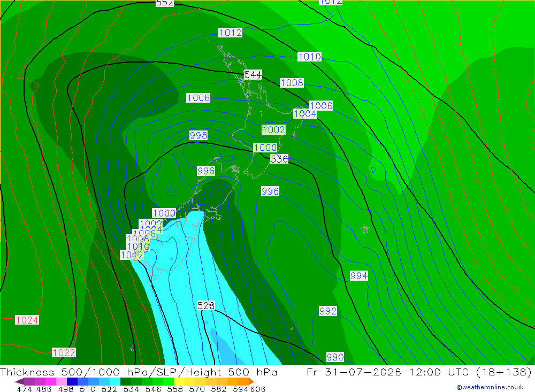The image size is (535, 392).
Task: Click the 582 legend value
Action: tap(218, 389)
